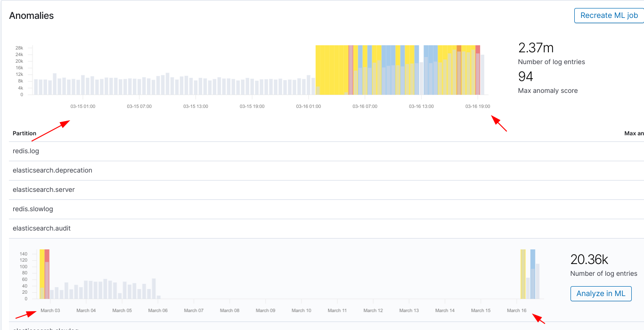Click the March 10 axis label

point(302,311)
